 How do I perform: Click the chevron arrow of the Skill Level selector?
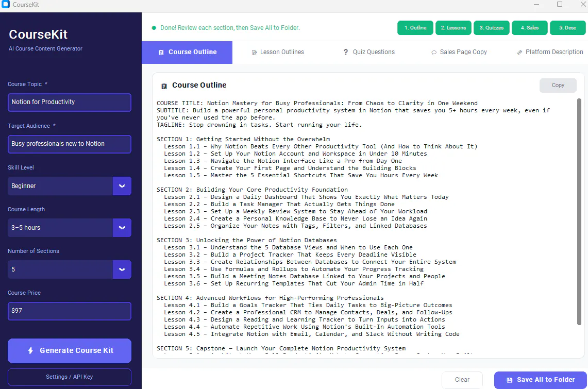point(122,186)
